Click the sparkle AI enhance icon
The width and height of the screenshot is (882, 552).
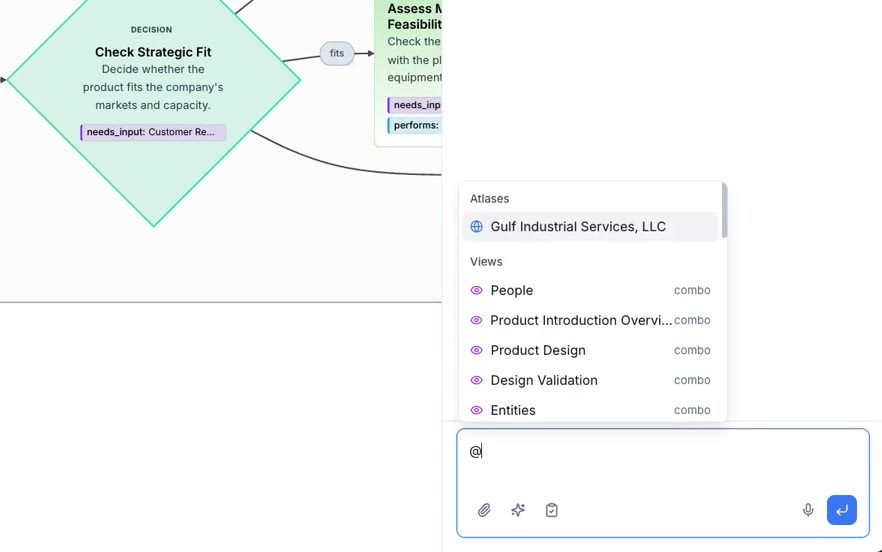coord(518,510)
